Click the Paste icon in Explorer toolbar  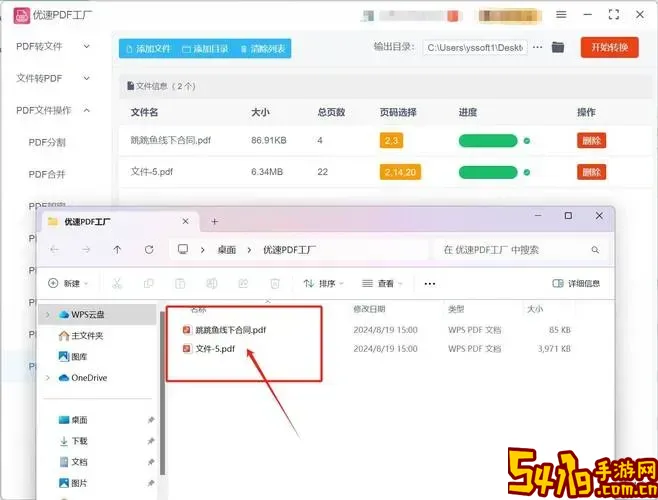[x=180, y=284]
